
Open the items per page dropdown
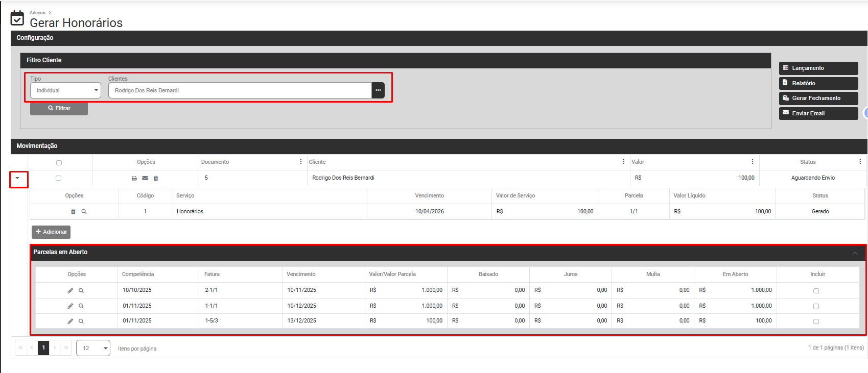coord(93,348)
